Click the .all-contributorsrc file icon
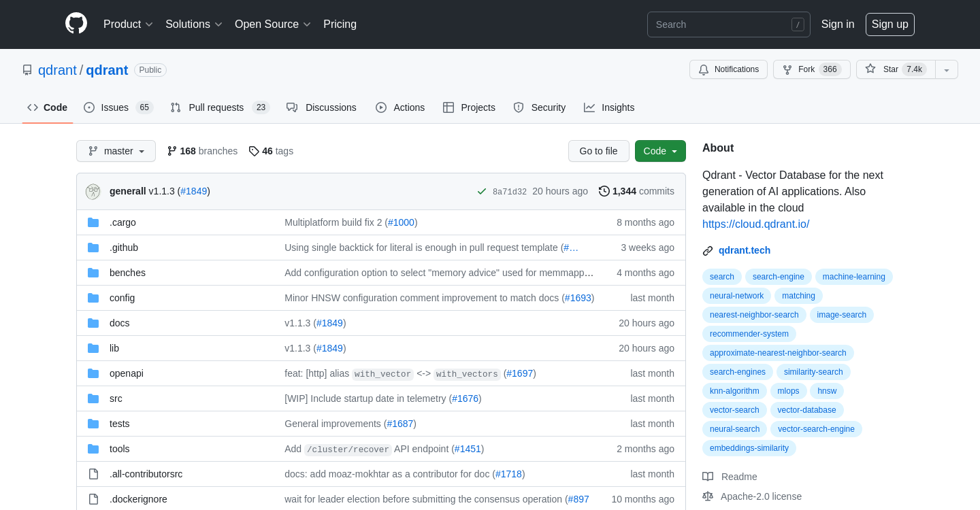 [93, 474]
